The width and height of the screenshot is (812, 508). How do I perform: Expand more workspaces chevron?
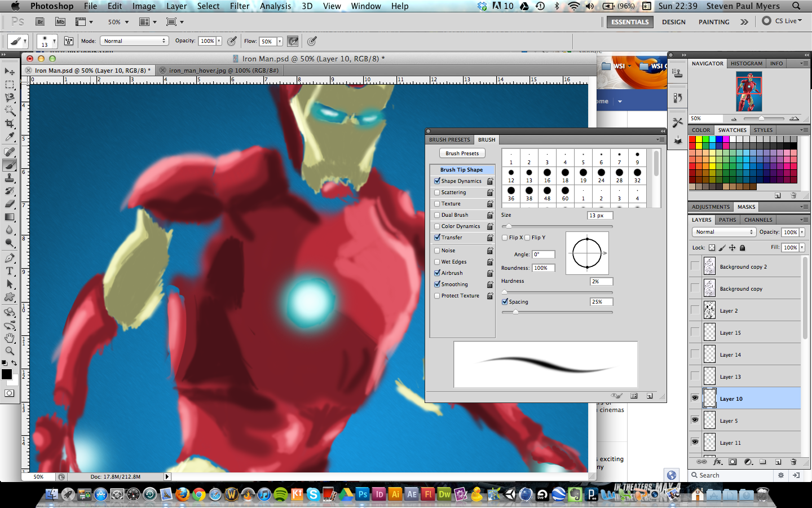[x=744, y=22]
